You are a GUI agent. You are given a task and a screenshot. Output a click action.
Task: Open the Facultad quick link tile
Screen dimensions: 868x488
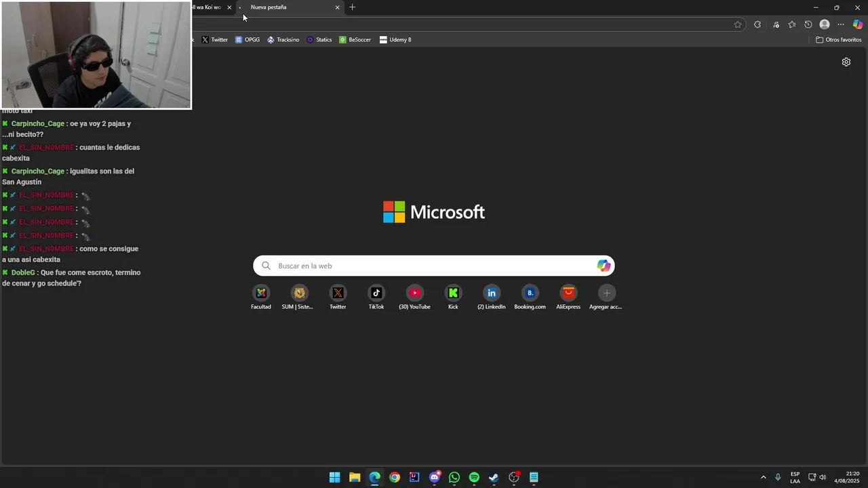click(261, 297)
